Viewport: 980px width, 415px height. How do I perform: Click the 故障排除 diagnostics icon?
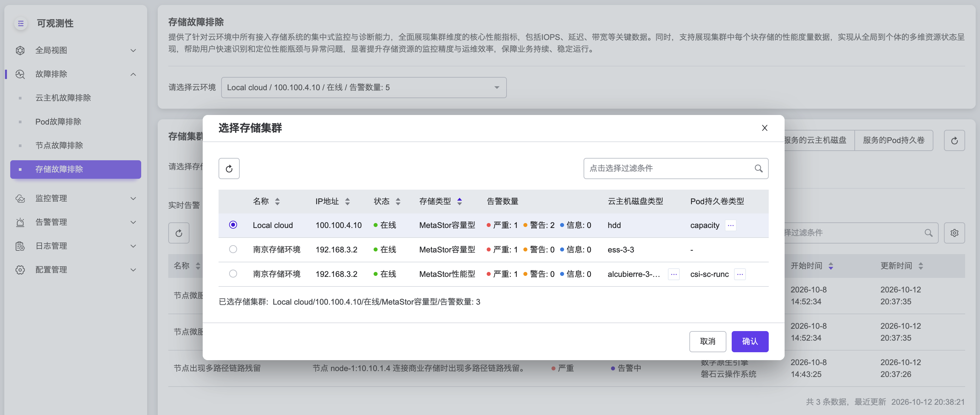click(20, 74)
